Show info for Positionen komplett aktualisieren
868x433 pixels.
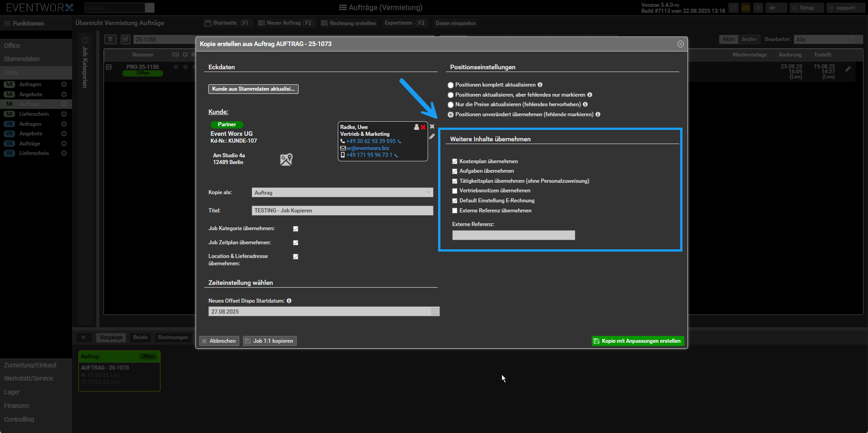click(x=540, y=85)
